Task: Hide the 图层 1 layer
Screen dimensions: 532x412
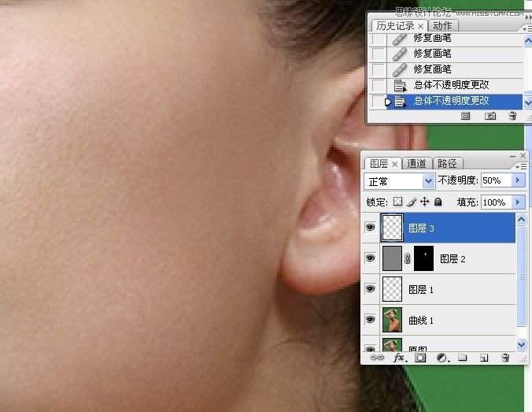Action: (x=371, y=288)
